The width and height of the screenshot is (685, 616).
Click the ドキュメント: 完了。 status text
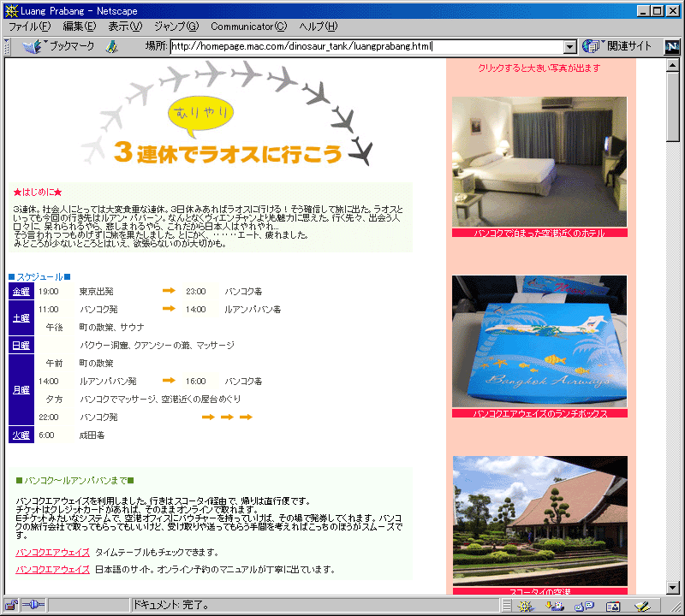(x=170, y=605)
